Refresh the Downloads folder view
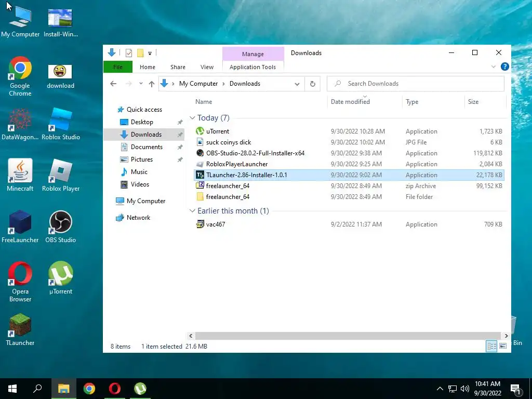Viewport: 532px width, 399px height. [312, 84]
